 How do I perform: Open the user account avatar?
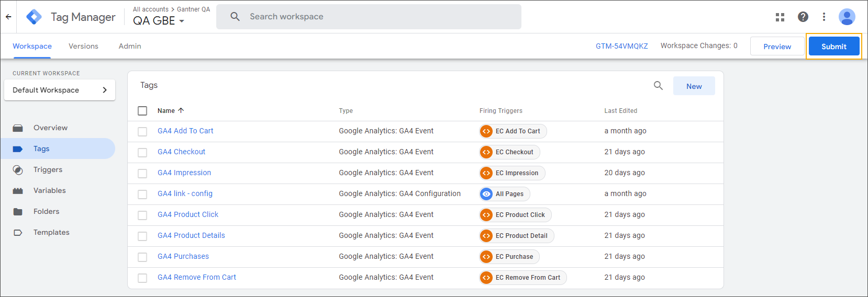pos(847,17)
